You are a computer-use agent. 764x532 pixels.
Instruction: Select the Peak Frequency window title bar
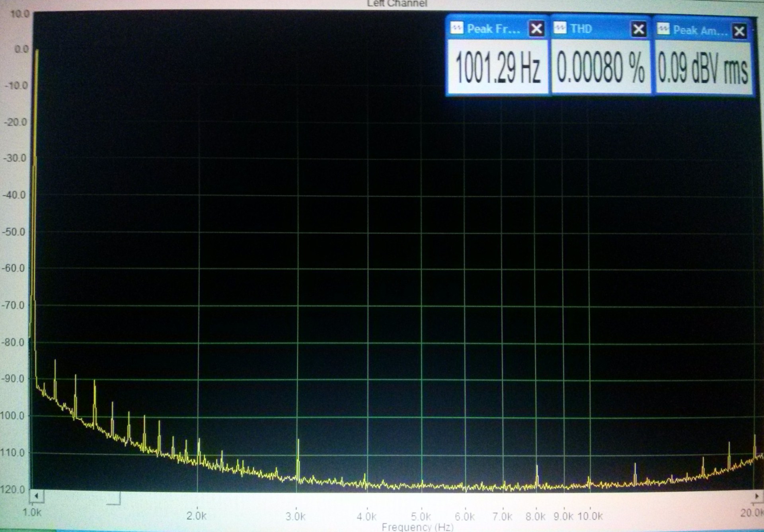click(493, 29)
